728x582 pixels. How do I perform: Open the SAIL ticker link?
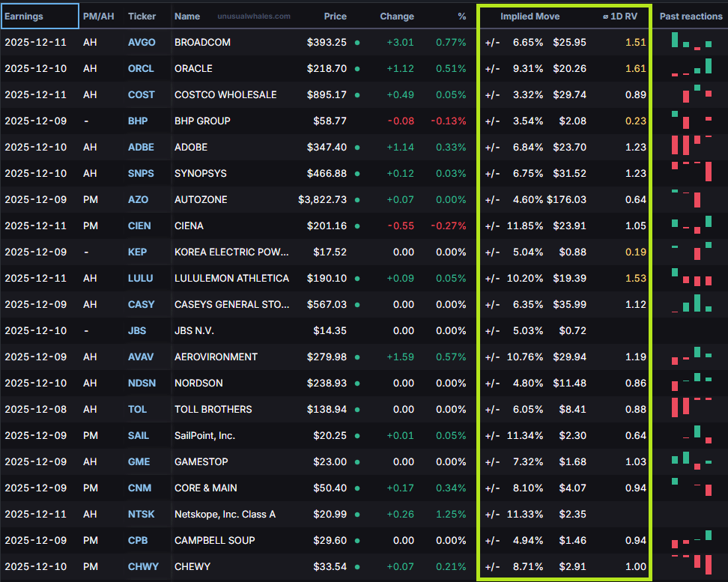coord(139,436)
